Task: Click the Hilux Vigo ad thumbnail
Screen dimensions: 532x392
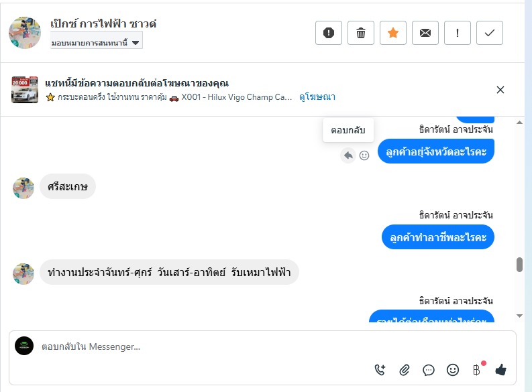Action: tap(25, 90)
